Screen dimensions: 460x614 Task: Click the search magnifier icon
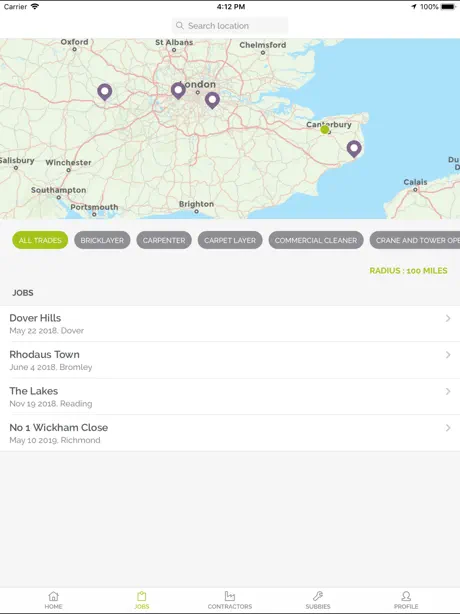coord(180,26)
